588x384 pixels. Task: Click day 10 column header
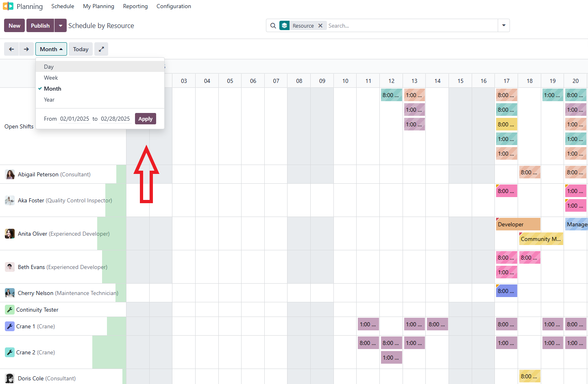[345, 81]
